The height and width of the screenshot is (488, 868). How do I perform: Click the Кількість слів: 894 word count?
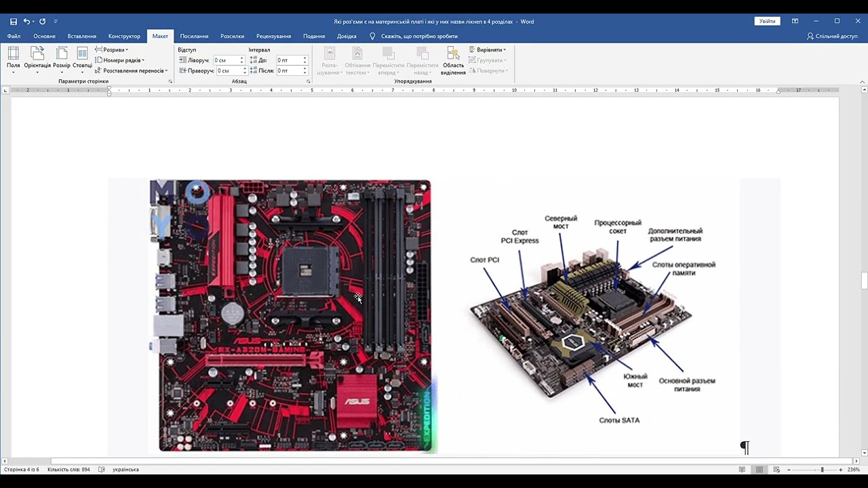pos(68,470)
